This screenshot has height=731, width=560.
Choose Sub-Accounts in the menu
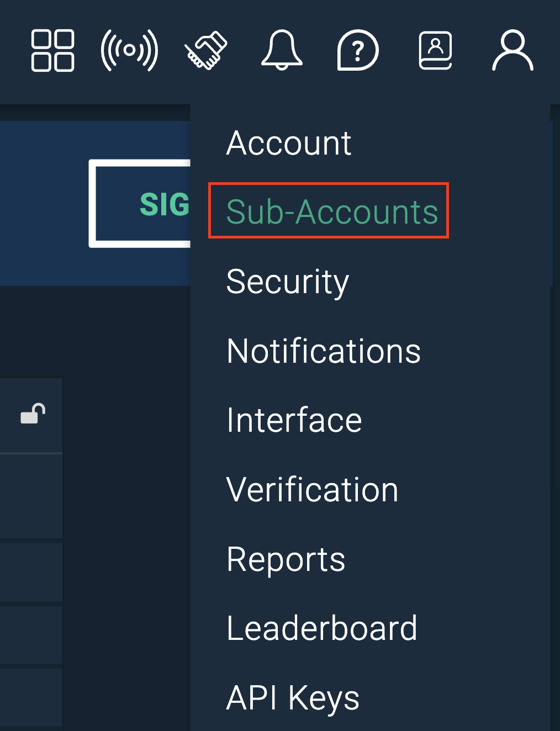[x=332, y=212]
